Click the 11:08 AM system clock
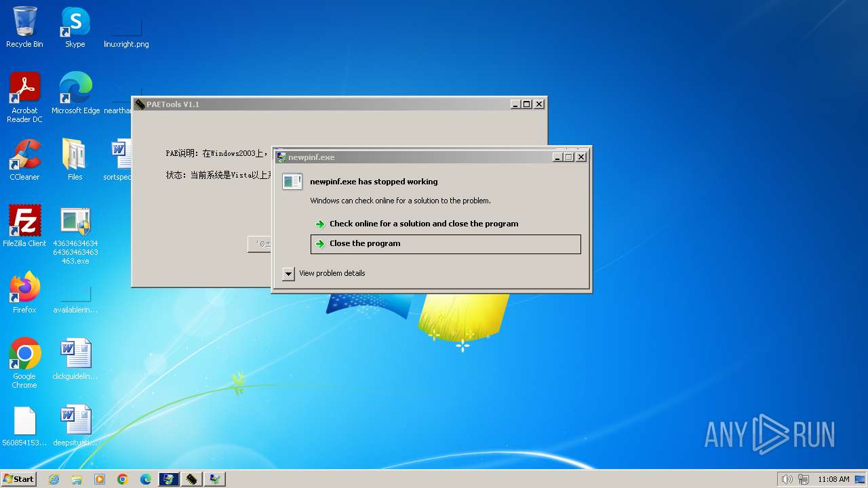 (833, 479)
